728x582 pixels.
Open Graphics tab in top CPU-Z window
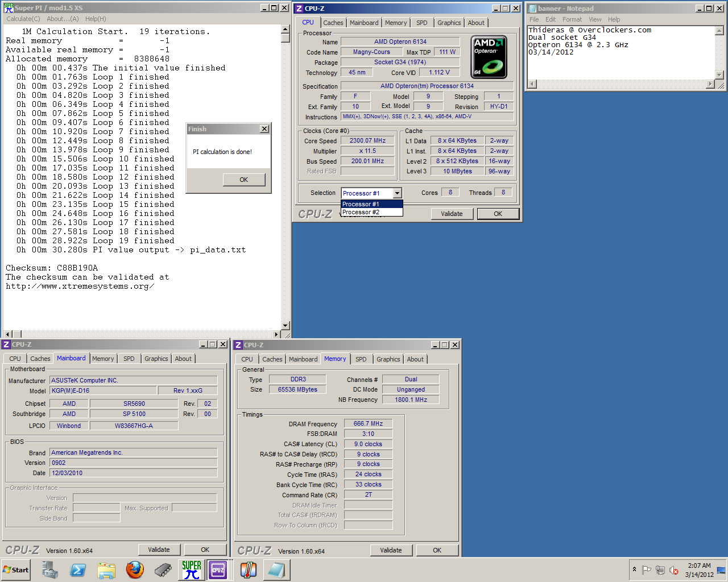(449, 23)
